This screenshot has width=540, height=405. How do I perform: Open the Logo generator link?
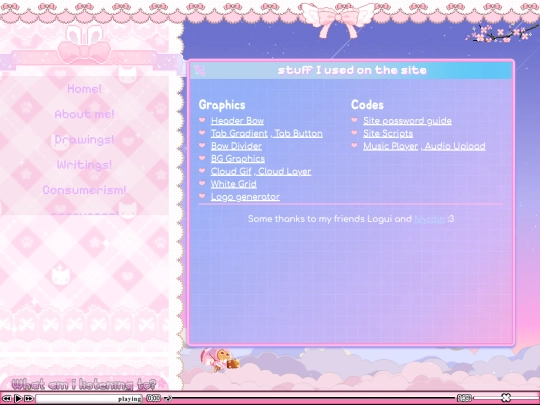(x=245, y=197)
